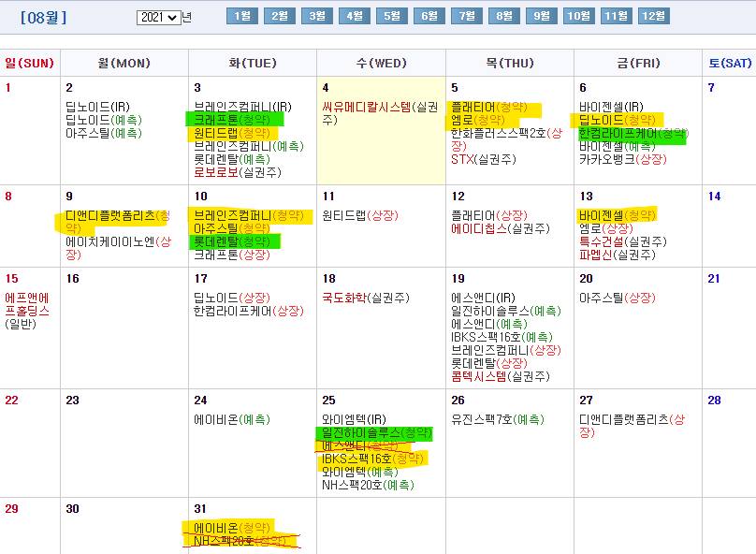Open 국도화학(실권주) on August 18
The image size is (756, 554).
pyautogui.click(x=366, y=298)
